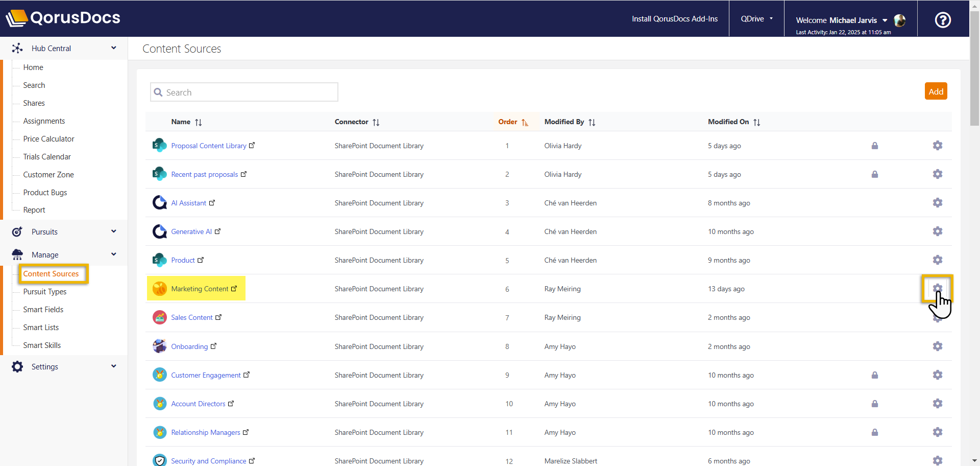Open settings gear for Customer Engagement row
980x466 pixels.
(937, 375)
